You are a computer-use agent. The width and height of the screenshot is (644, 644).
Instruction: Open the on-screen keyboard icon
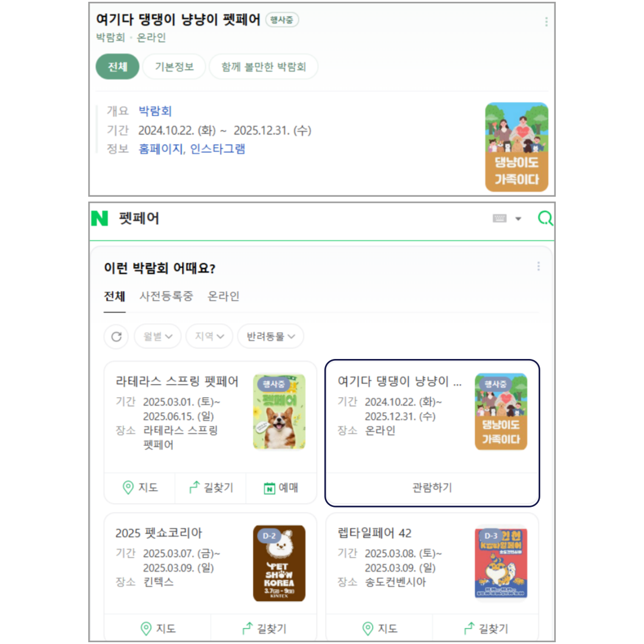(x=500, y=218)
